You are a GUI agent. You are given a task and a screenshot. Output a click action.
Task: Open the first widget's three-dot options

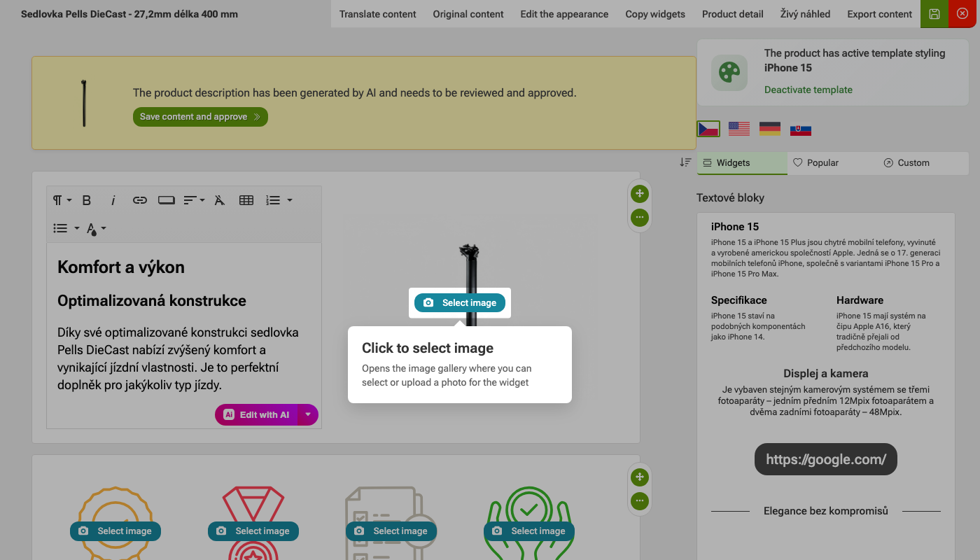click(639, 217)
